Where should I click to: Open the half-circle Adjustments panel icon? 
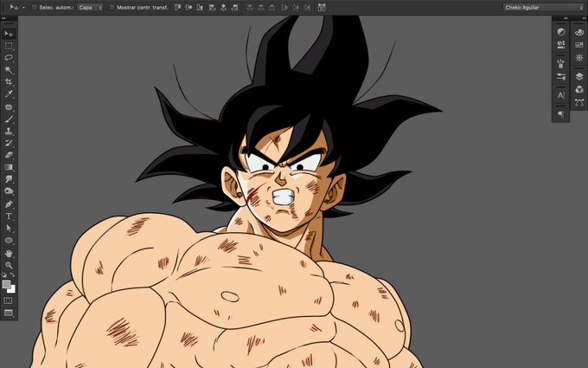point(561,32)
